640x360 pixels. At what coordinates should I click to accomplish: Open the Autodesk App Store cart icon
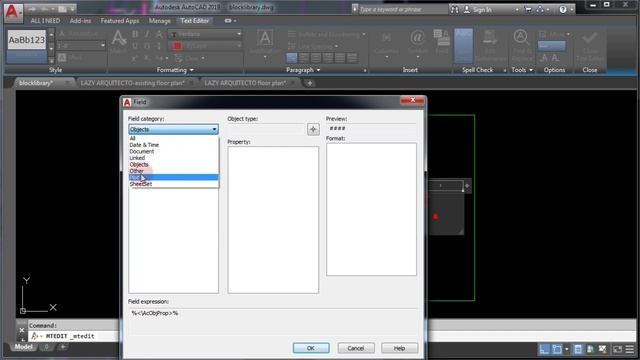528,9
